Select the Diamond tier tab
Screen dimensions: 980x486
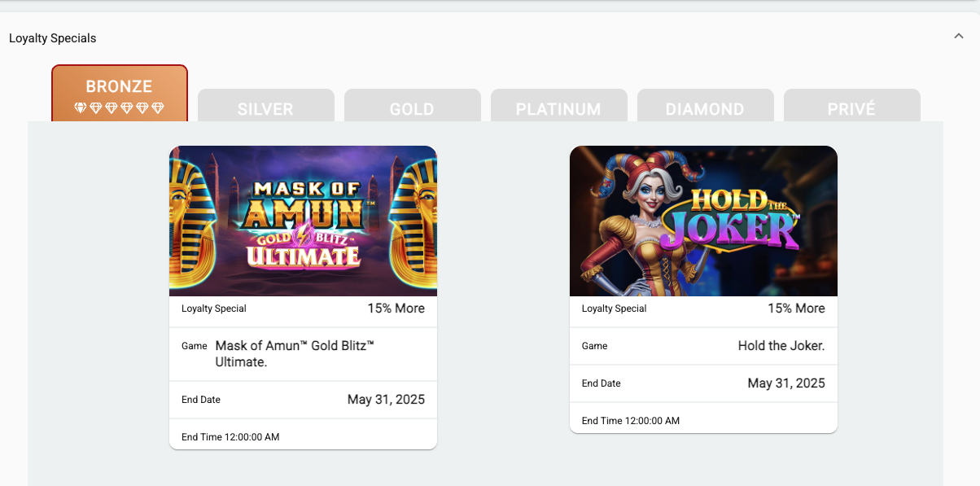click(705, 106)
